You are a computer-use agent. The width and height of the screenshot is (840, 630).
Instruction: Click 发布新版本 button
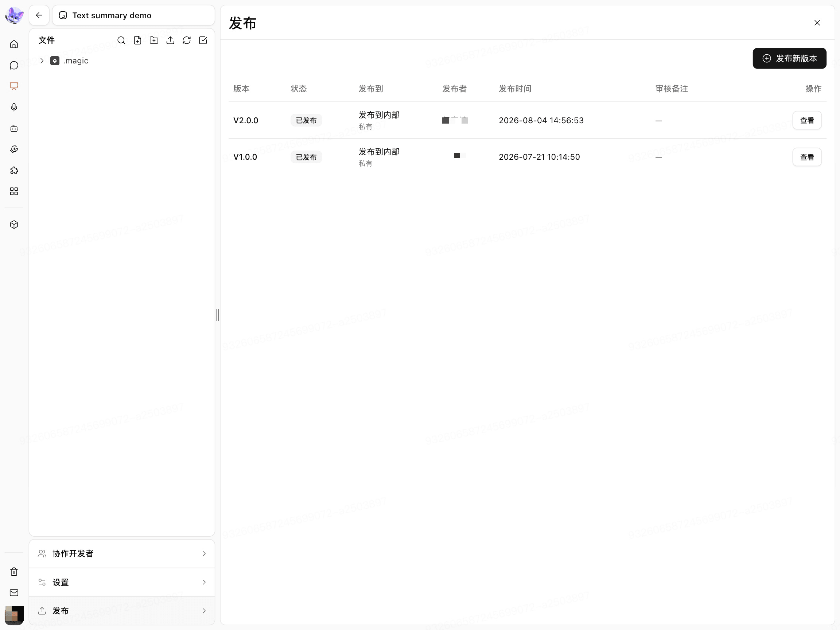789,58
